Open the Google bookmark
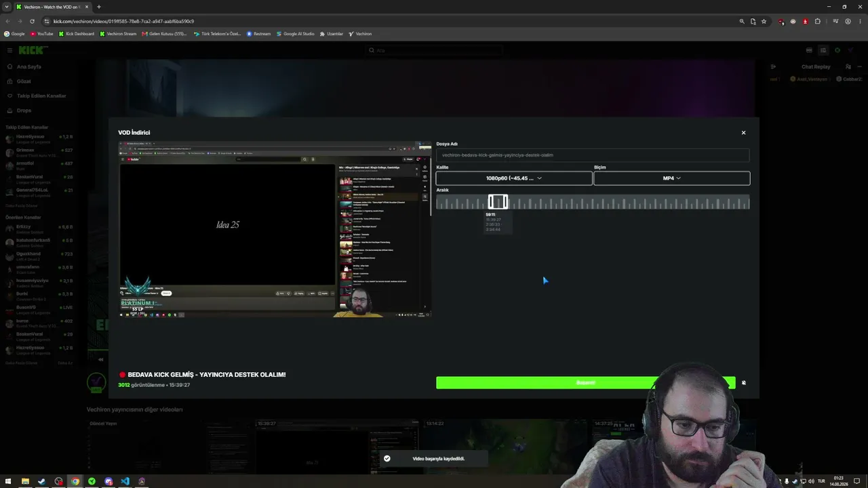 pyautogui.click(x=14, y=34)
